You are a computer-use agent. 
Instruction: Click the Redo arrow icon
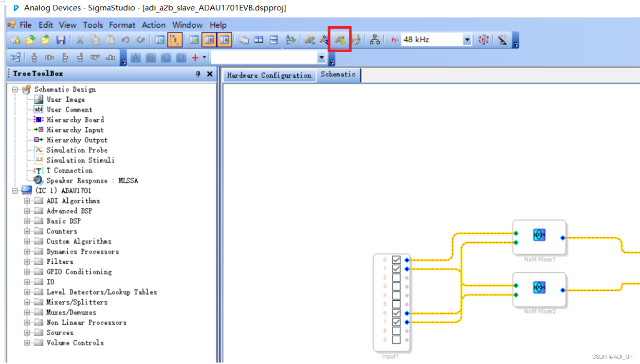coord(141,40)
